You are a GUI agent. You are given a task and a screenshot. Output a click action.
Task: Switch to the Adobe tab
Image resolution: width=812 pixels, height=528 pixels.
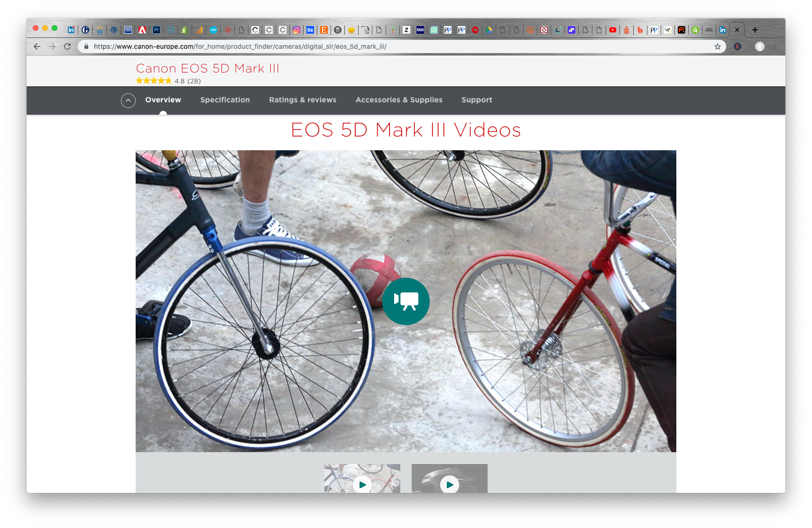pos(142,30)
